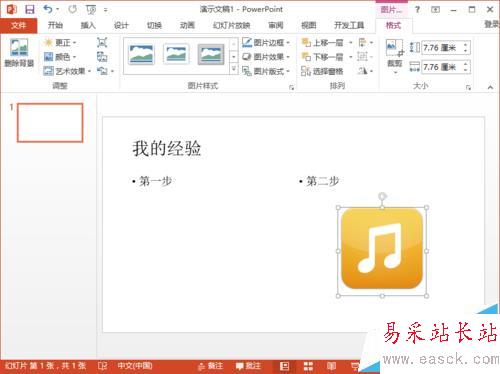Apply the third gray-framed picture style
This screenshot has width=500, height=374.
pyautogui.click(x=211, y=54)
